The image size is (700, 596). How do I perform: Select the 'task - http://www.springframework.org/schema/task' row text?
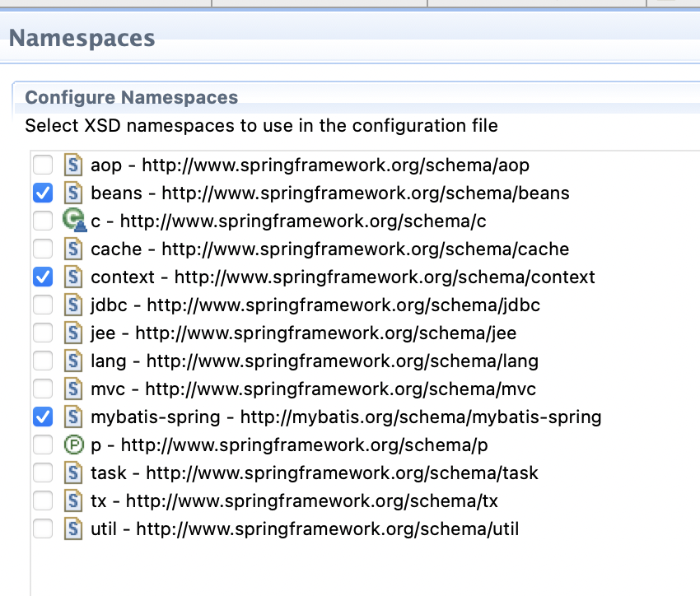[315, 473]
